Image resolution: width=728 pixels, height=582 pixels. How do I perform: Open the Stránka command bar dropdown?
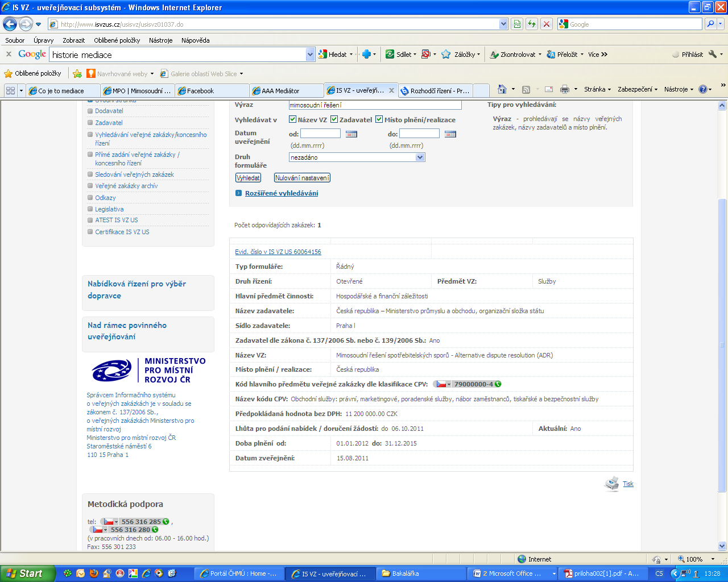597,89
